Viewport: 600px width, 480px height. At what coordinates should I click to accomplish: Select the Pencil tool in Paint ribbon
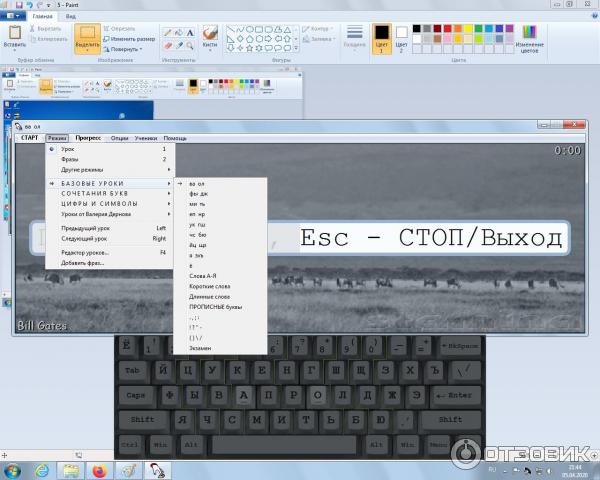click(x=167, y=33)
